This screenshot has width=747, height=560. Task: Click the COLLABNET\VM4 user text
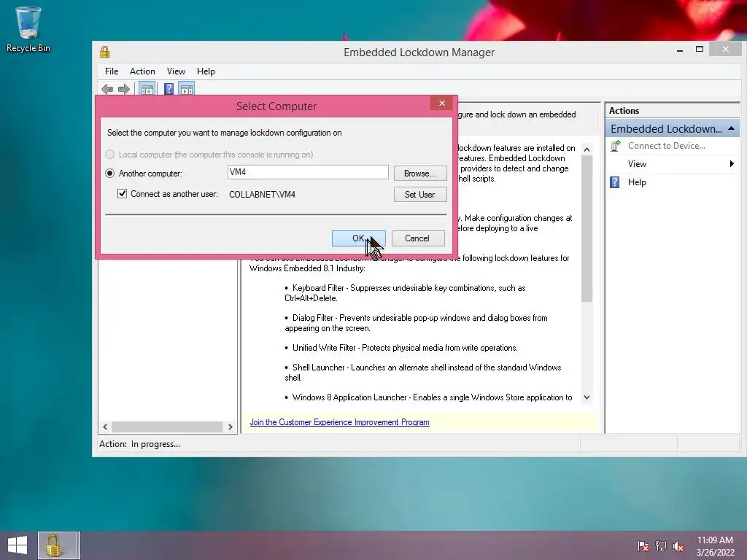click(x=262, y=194)
